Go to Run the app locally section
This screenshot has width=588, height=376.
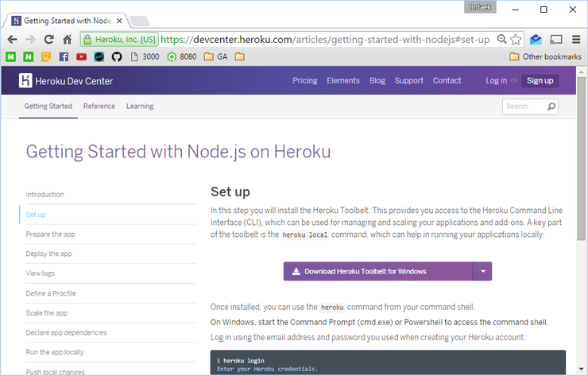[55, 352]
